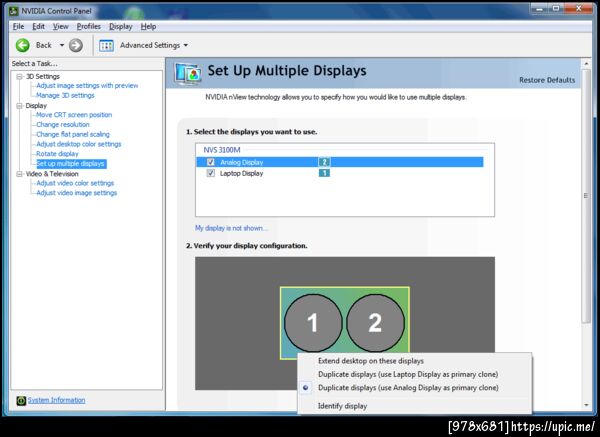Open Adjust video color settings
Image resolution: width=600 pixels, height=437 pixels.
[75, 183]
